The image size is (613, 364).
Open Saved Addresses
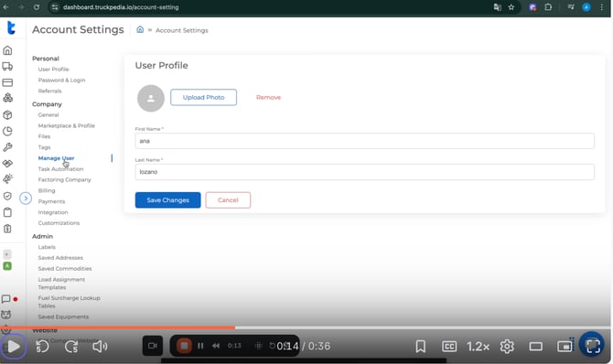[60, 258]
